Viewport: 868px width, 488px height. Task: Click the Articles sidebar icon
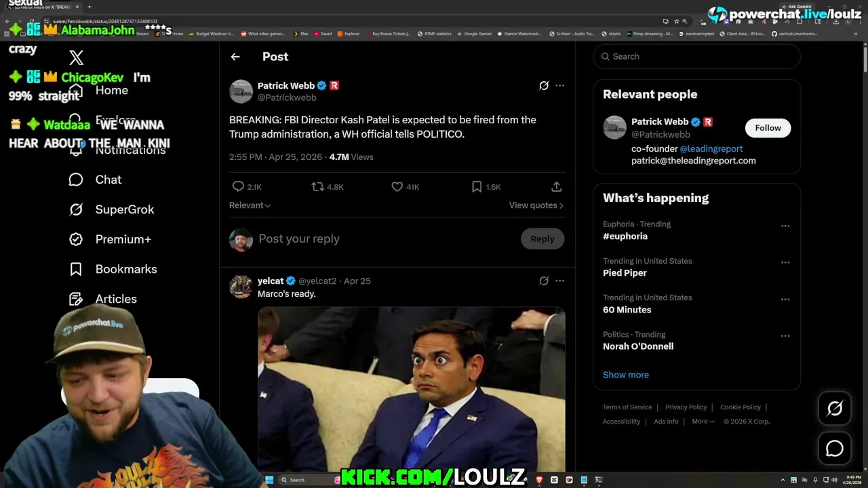pyautogui.click(x=76, y=299)
